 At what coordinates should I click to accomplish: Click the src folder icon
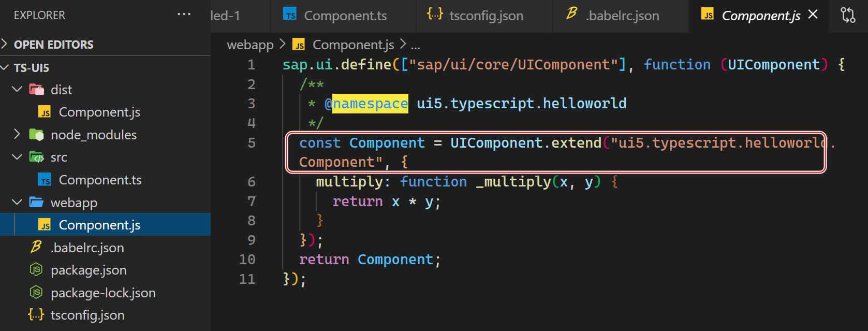pyautogui.click(x=36, y=157)
